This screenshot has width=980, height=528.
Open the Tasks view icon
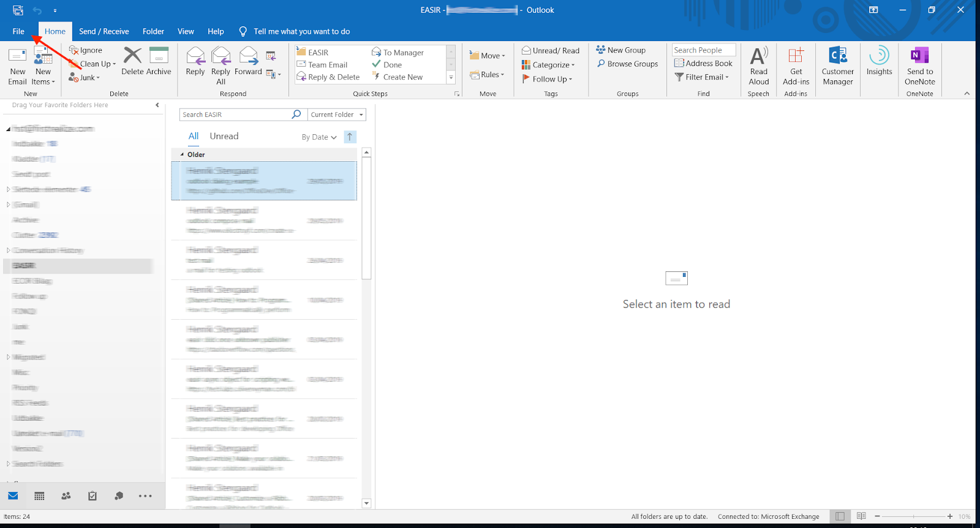click(x=92, y=496)
